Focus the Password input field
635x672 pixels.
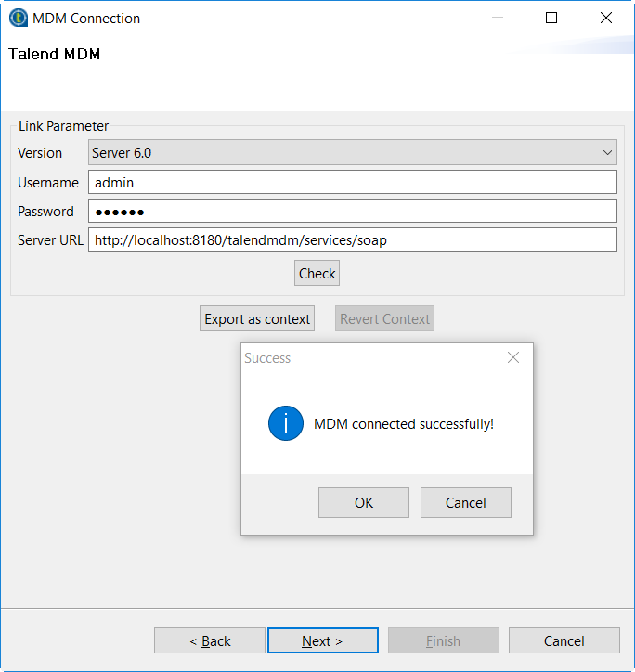pos(353,211)
